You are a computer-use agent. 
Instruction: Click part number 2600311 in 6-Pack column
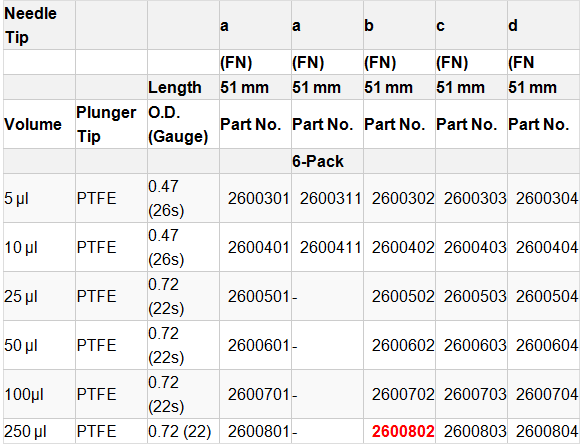(330, 198)
